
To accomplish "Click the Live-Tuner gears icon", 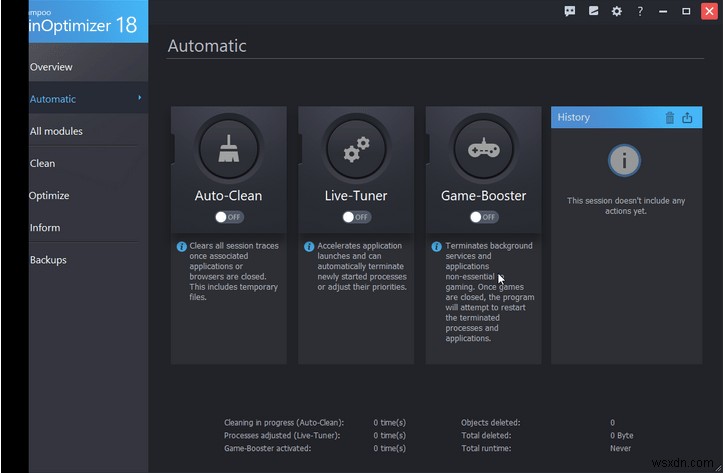I will pos(356,148).
